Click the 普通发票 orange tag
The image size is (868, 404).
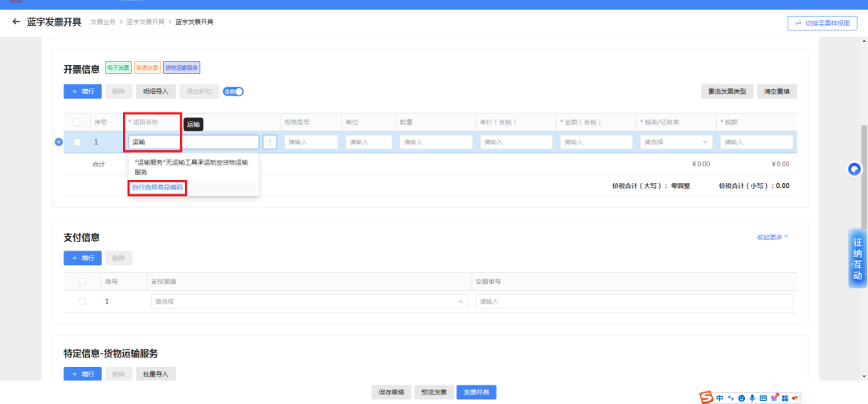[x=147, y=68]
